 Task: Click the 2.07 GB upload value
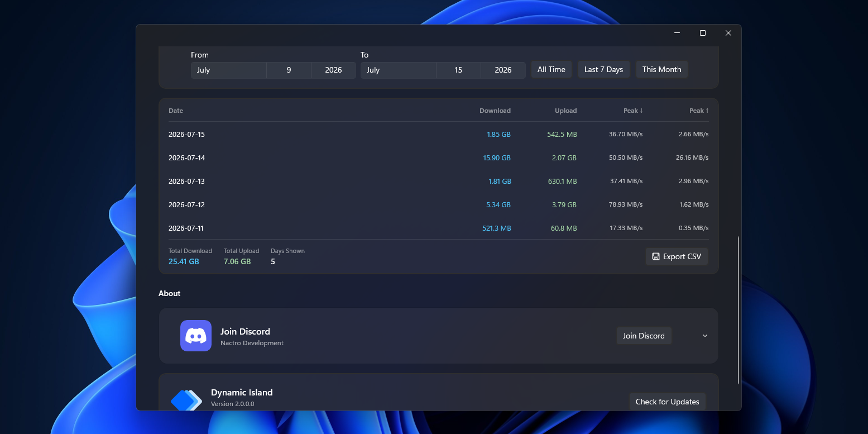click(564, 158)
